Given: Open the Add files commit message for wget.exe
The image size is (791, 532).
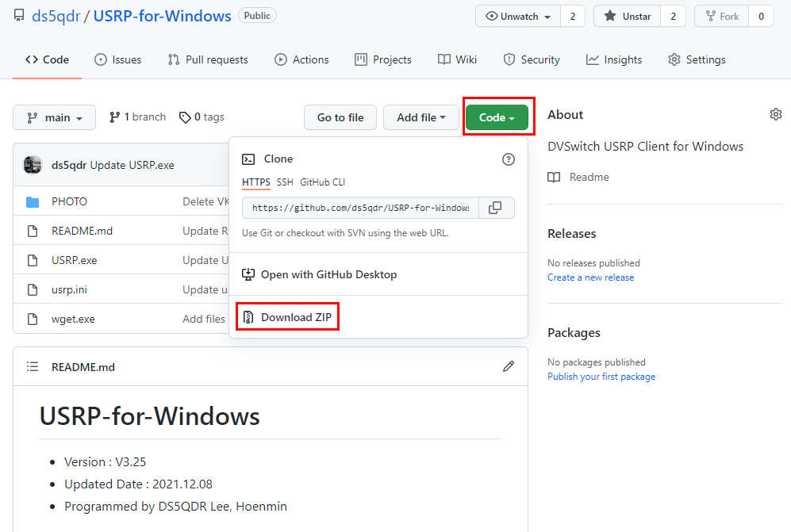Looking at the screenshot, I should point(204,319).
